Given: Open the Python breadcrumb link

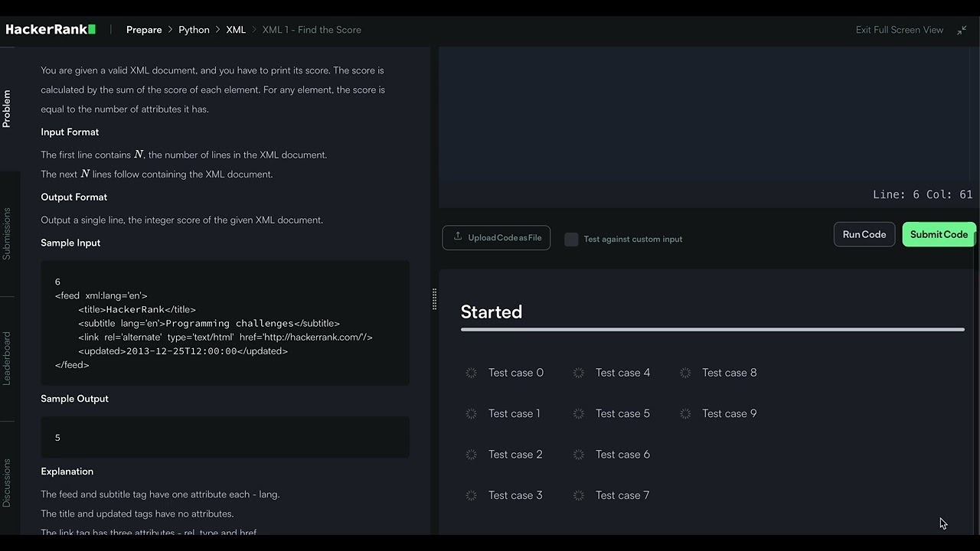Looking at the screenshot, I should pyautogui.click(x=194, y=30).
